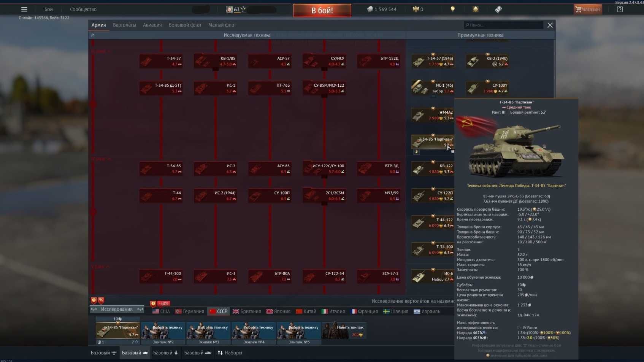Choose the США nation flag
Screen dimensions: 644x362
coord(161,311)
